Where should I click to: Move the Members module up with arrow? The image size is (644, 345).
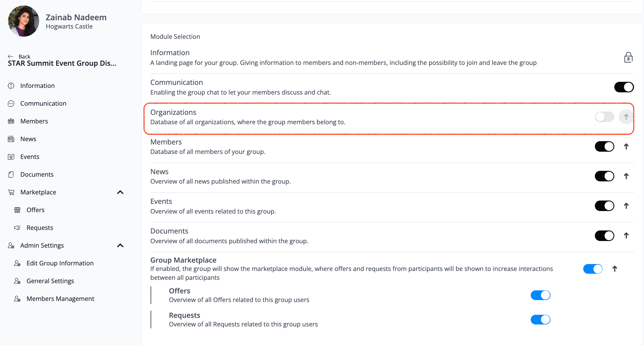(x=626, y=146)
